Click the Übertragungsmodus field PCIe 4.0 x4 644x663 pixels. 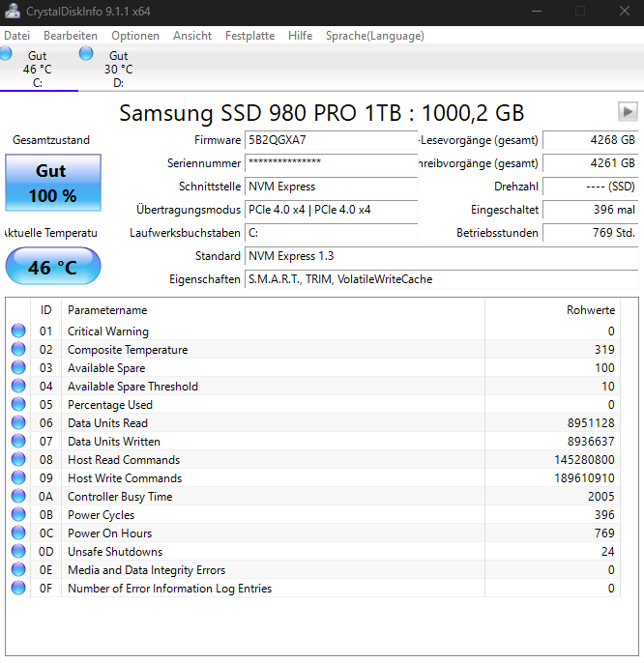pyautogui.click(x=332, y=210)
